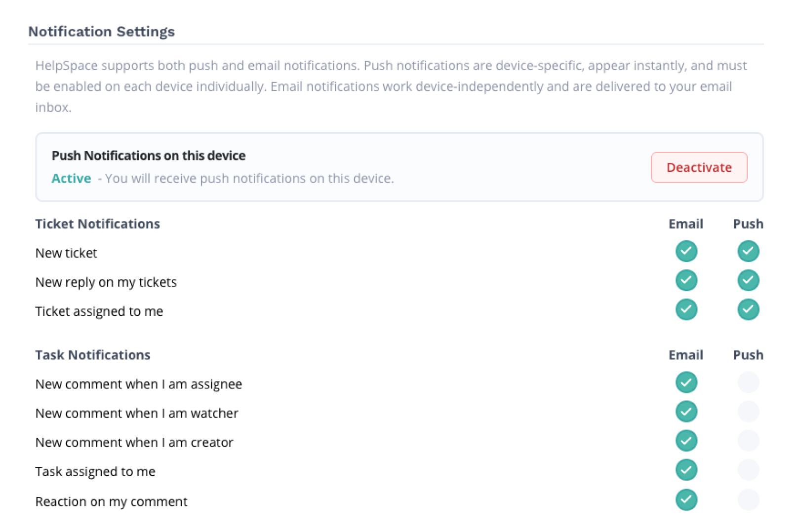Click the Active push status label
799x532 pixels.
pyautogui.click(x=72, y=179)
